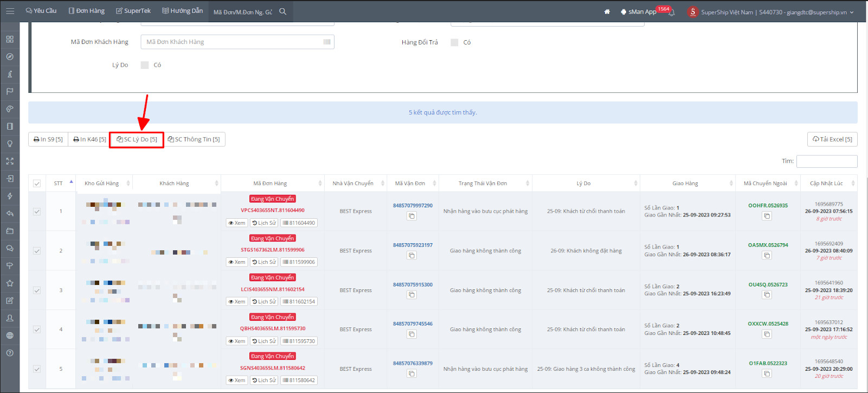Go to home via the house icon
This screenshot has width=868, height=393.
(607, 11)
